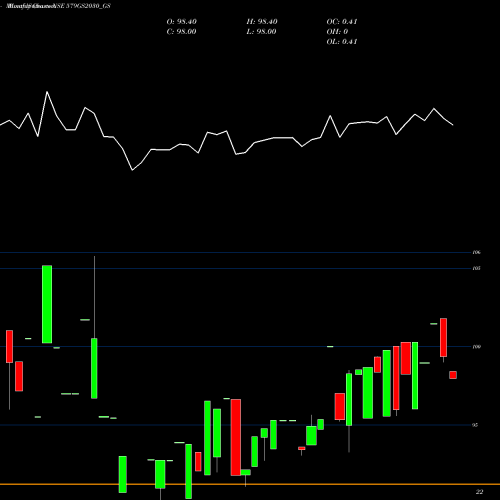Click the 'OL: 0.41' reading
500x500 pixels.
point(342,42)
